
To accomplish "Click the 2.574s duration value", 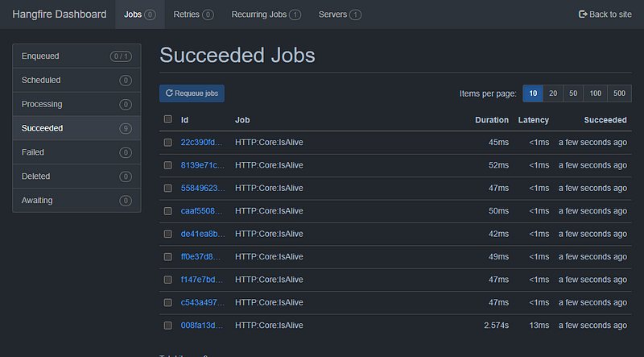I will (496, 326).
